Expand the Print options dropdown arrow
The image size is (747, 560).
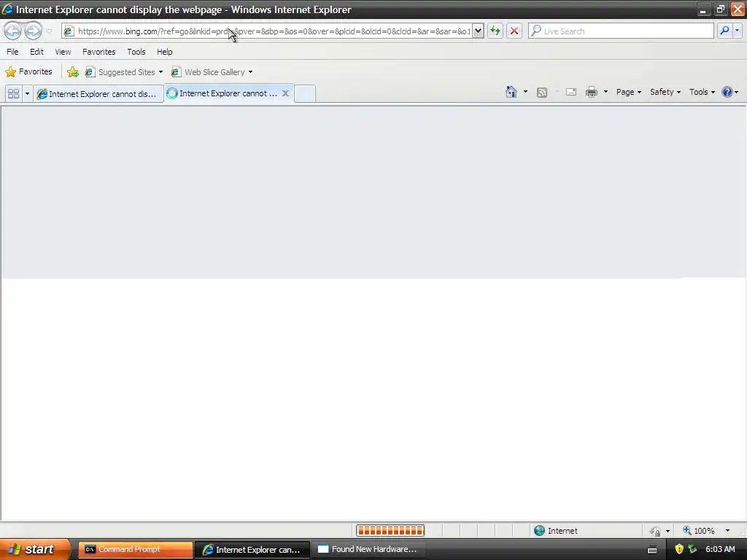pyautogui.click(x=605, y=92)
